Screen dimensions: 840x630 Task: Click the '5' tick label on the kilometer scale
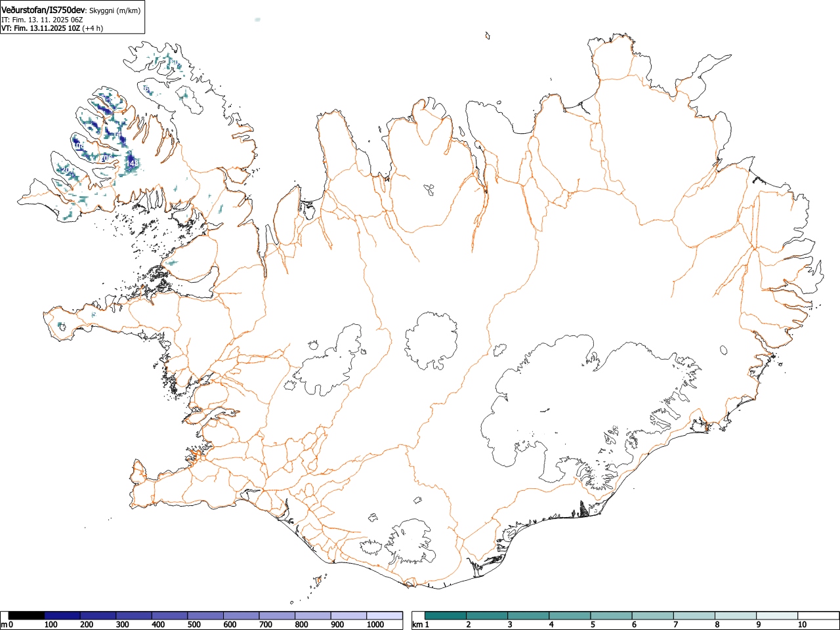click(592, 625)
